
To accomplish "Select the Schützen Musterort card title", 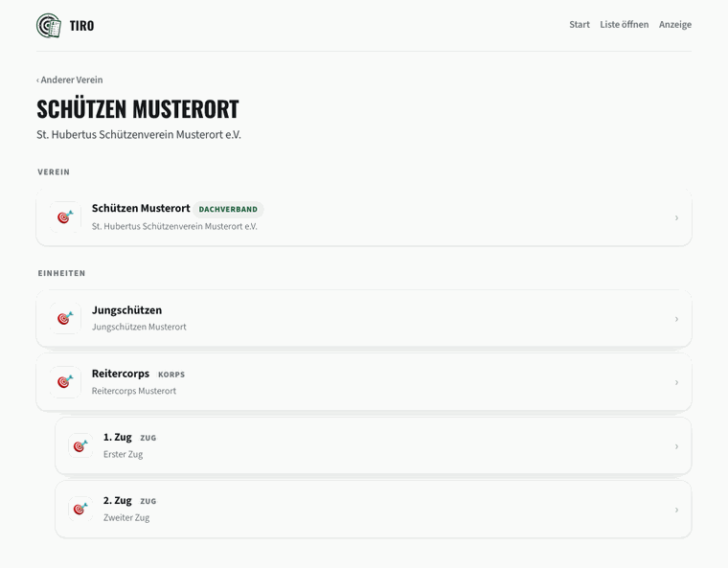I will pos(141,208).
